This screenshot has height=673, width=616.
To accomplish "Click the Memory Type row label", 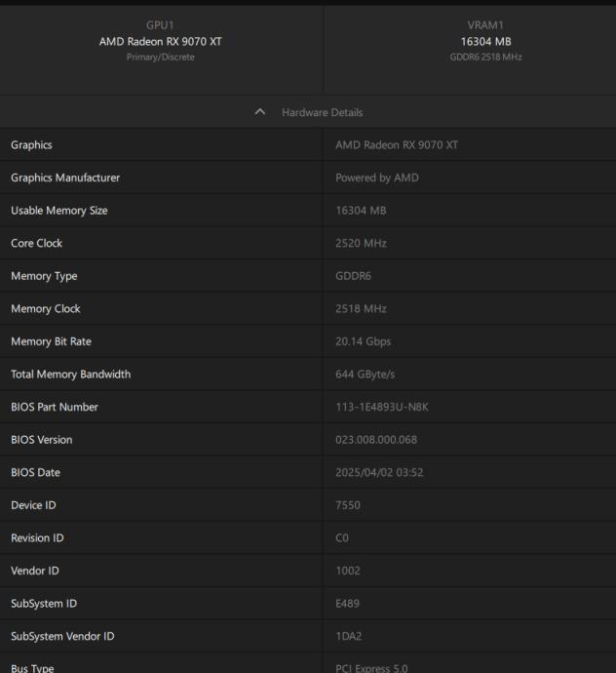I will (x=44, y=276).
